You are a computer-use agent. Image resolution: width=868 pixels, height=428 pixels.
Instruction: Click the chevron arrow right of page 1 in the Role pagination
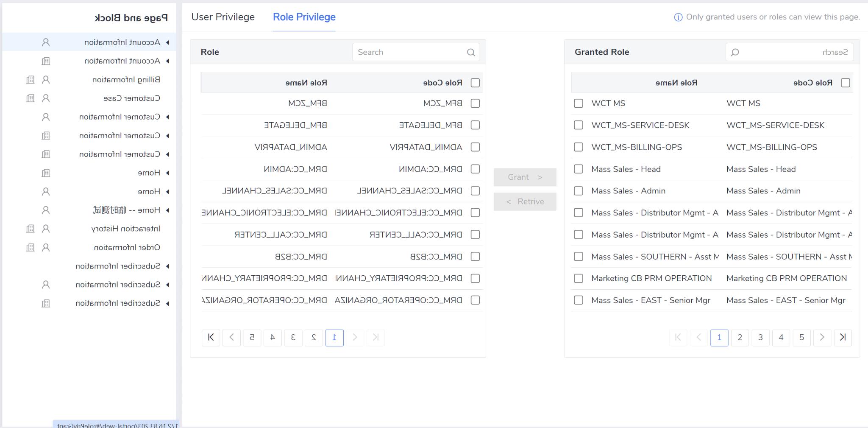(x=355, y=338)
